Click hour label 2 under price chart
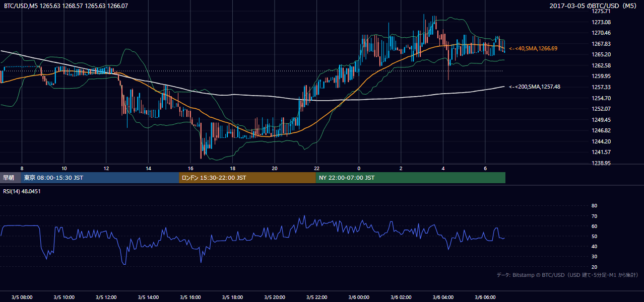The height and width of the screenshot is (302, 644). pyautogui.click(x=401, y=168)
